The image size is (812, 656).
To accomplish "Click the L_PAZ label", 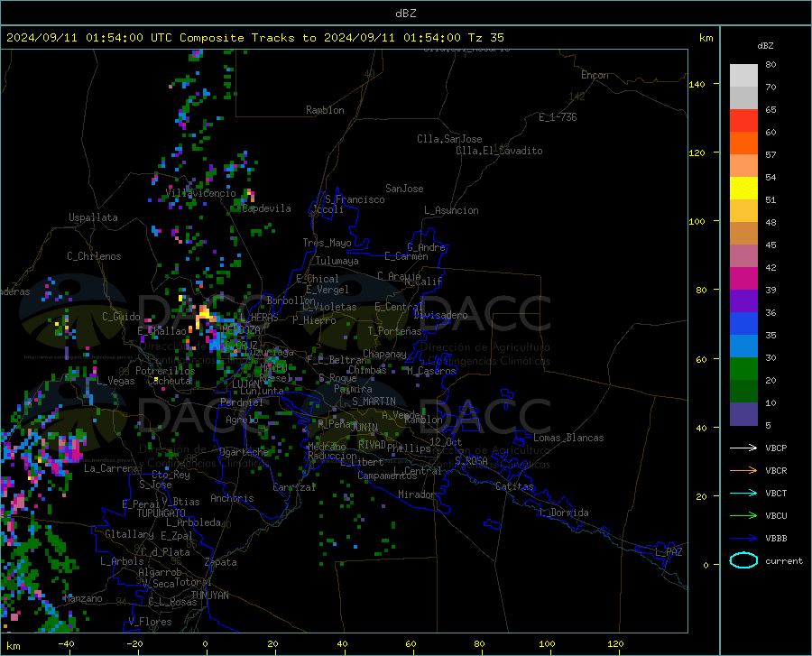I will (x=669, y=552).
